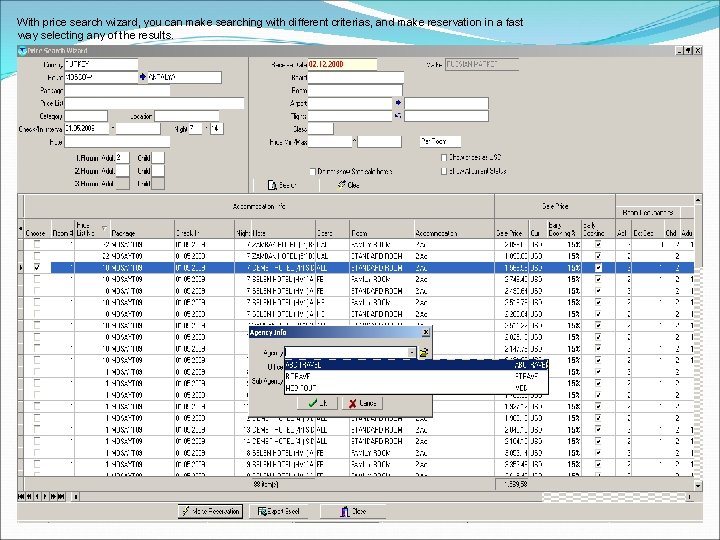The width and height of the screenshot is (720, 540).
Task: Close the Agency Info dialog
Action: [426, 332]
